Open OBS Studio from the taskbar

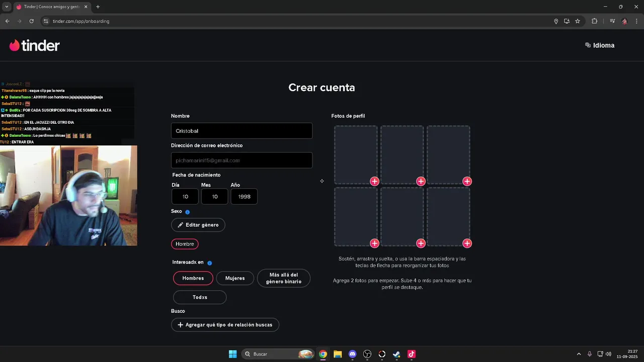(367, 354)
